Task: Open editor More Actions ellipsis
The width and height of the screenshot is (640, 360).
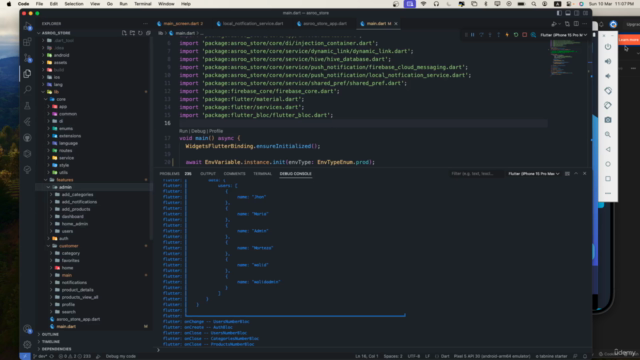Action: tap(585, 24)
